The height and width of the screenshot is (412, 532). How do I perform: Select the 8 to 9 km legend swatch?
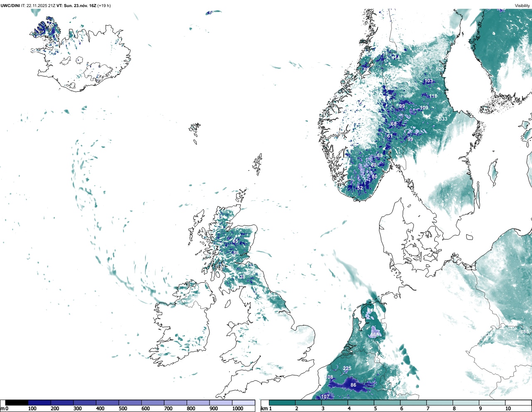(465, 403)
